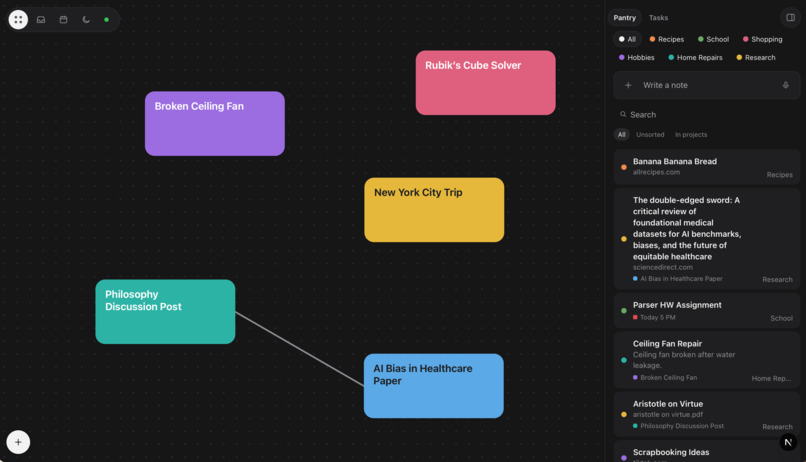806x462 pixels.
Task: Add a new item with round plus button
Action: [18, 442]
